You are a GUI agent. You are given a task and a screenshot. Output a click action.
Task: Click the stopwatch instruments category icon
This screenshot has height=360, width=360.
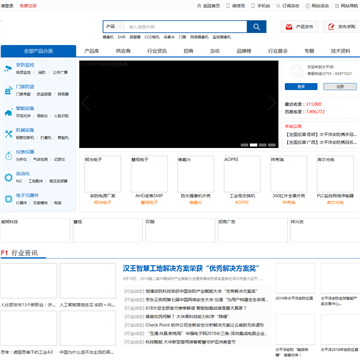coord(8,156)
